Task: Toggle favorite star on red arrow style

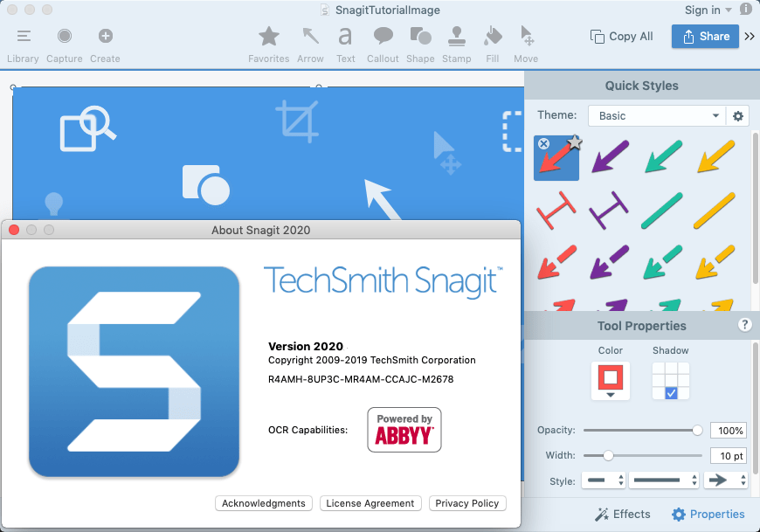Action: tap(574, 142)
